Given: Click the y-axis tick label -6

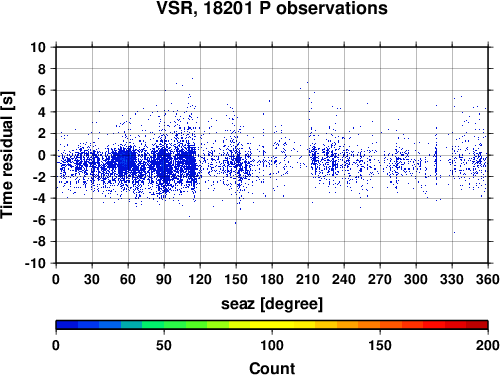Looking at the screenshot, I should click(x=39, y=220).
